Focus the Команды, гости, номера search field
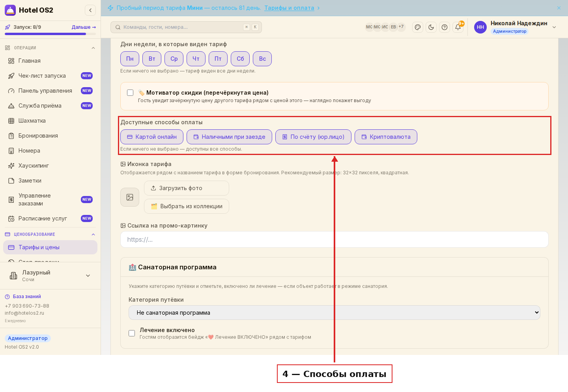 click(x=186, y=27)
